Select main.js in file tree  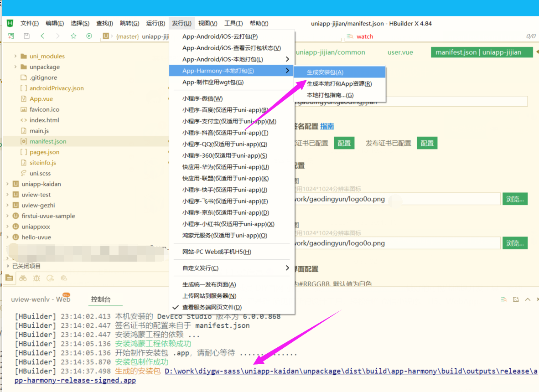[39, 130]
